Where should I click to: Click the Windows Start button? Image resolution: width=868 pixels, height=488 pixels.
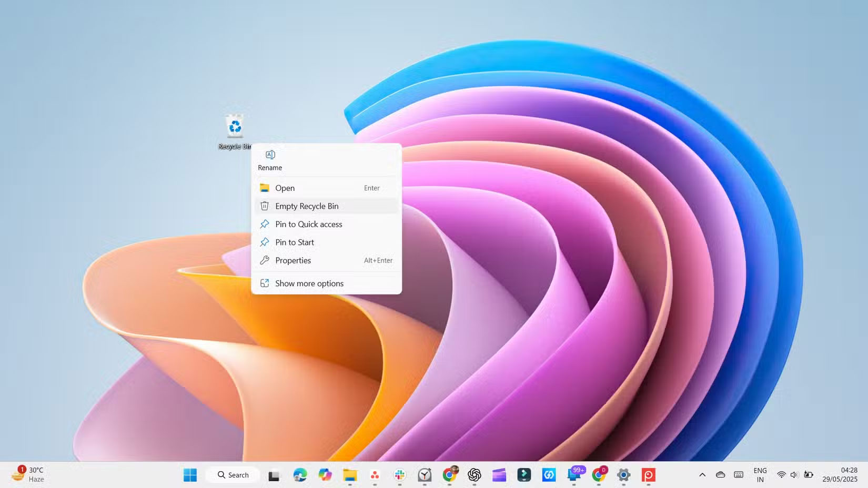click(x=190, y=475)
